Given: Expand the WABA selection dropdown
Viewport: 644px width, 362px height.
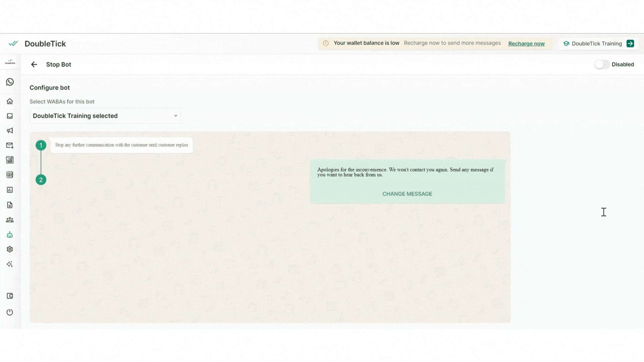Looking at the screenshot, I should [x=105, y=116].
